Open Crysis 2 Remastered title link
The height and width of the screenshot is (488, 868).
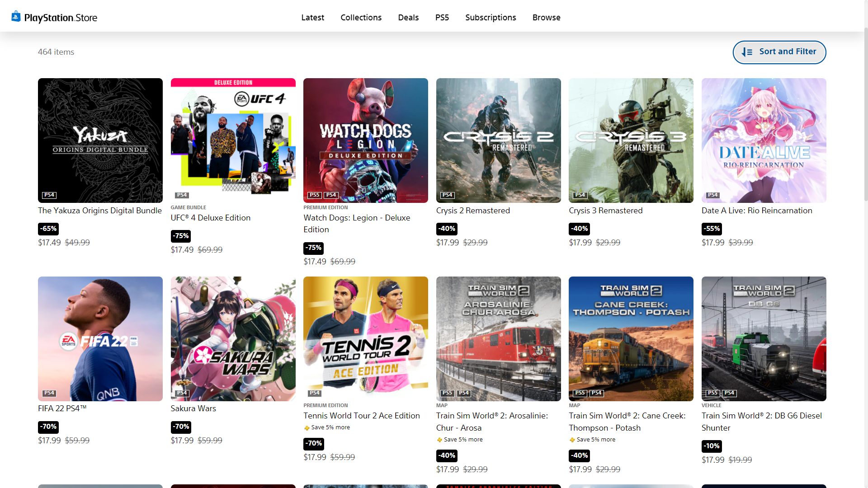473,211
